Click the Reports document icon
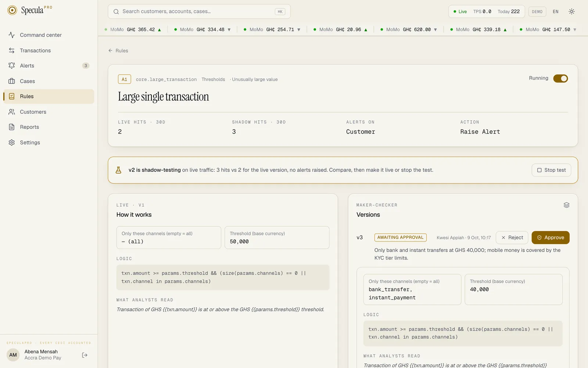Image resolution: width=588 pixels, height=368 pixels. [12, 127]
